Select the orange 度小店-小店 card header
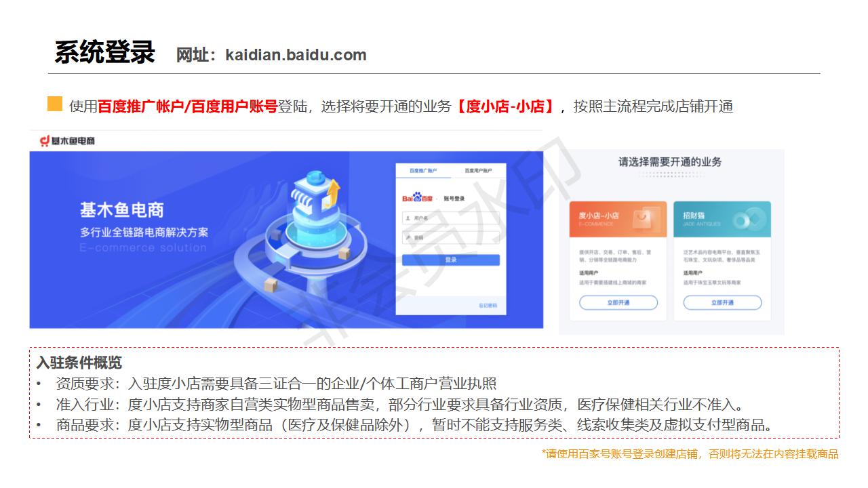 [618, 219]
